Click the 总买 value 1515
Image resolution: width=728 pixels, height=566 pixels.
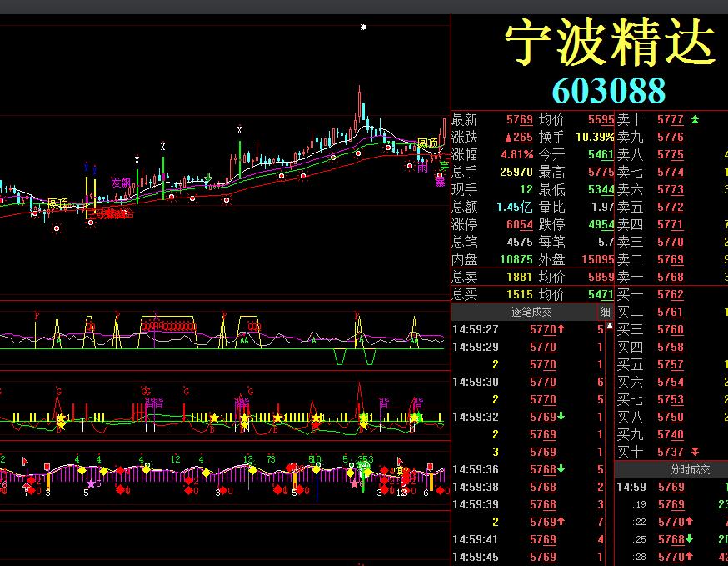520,294
